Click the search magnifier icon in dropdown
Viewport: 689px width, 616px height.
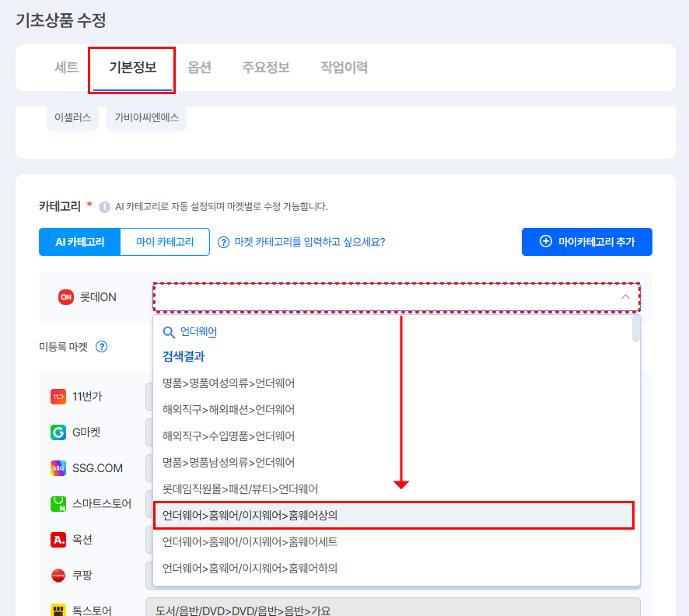pyautogui.click(x=169, y=332)
